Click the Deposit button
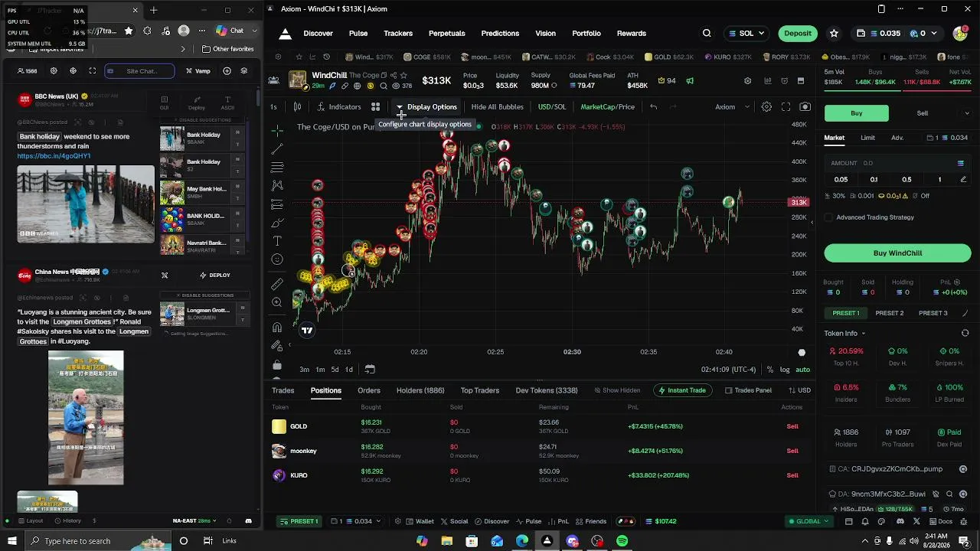This screenshot has height=551, width=980. [798, 34]
